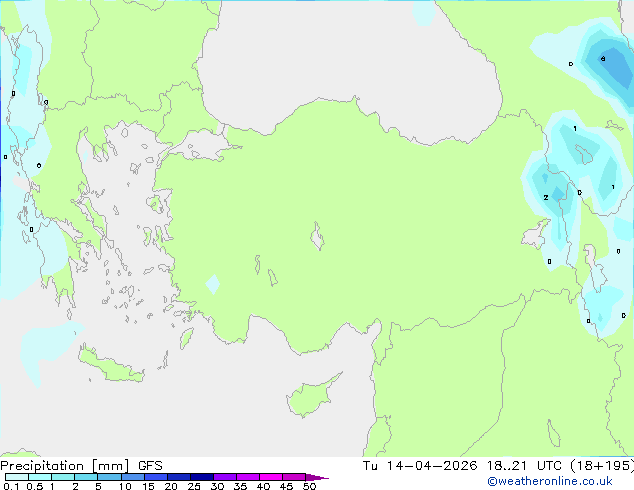Click the 0.1 to 0.5 mm legend swatch
Viewport: 634px width, 490px height.
pos(17,477)
